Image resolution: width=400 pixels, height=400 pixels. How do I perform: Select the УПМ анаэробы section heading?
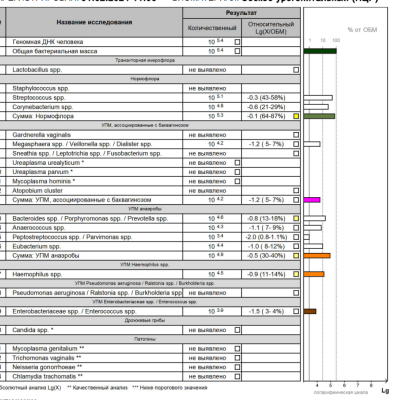tap(145, 209)
